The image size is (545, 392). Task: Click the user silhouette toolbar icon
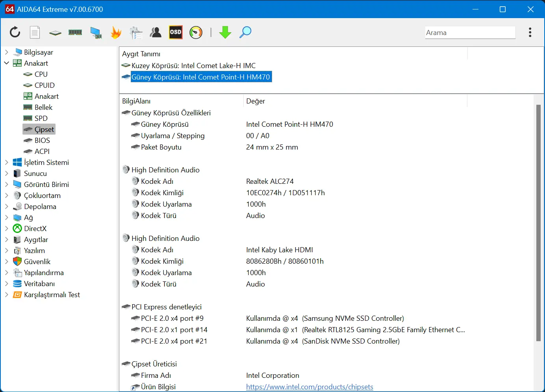[x=156, y=32]
